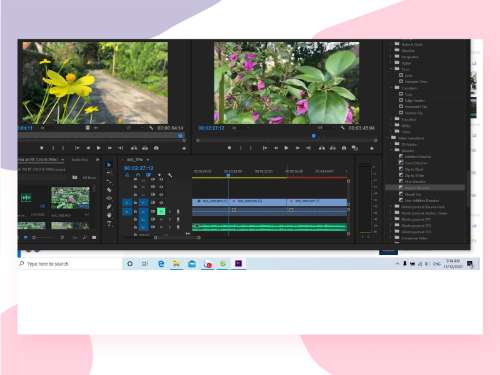Open Premiere Pro from Windows taskbar

point(238,264)
